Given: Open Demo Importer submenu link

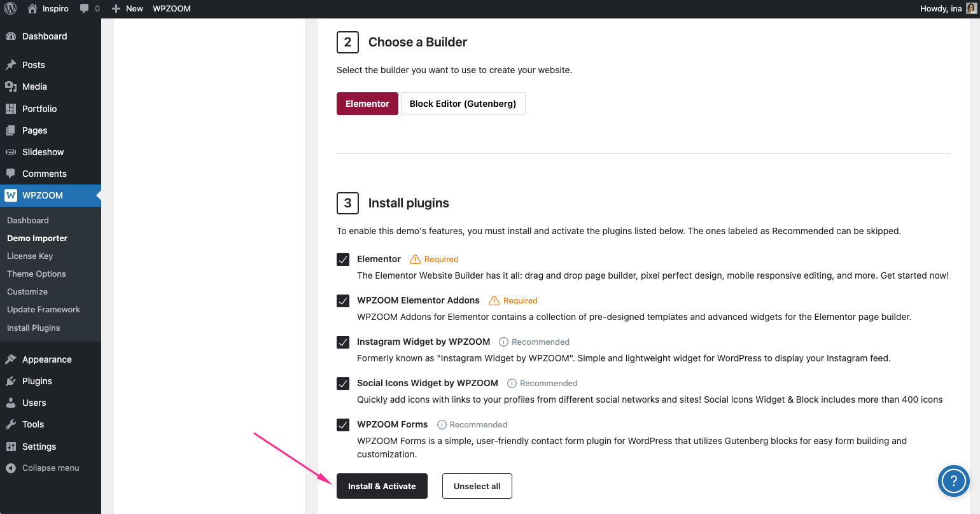Looking at the screenshot, I should pos(37,238).
